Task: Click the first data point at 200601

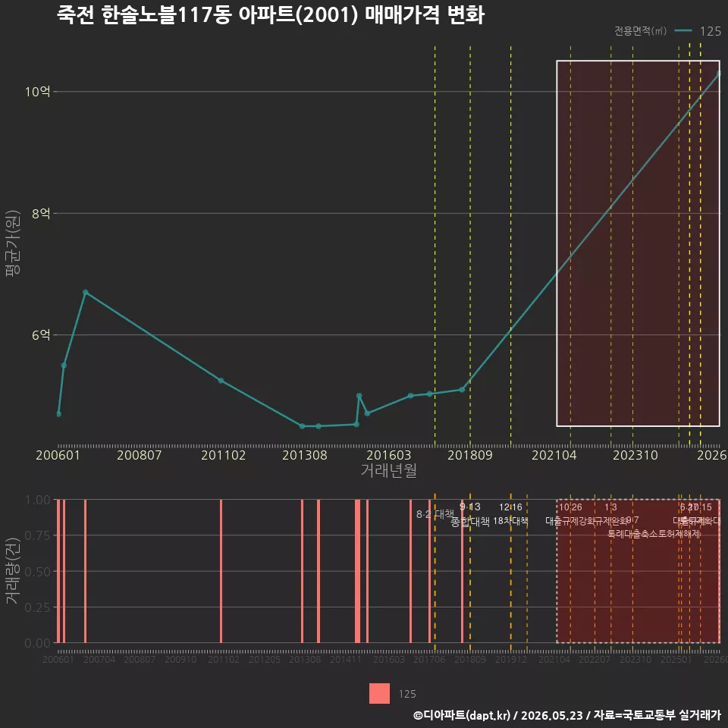Action: point(59,414)
